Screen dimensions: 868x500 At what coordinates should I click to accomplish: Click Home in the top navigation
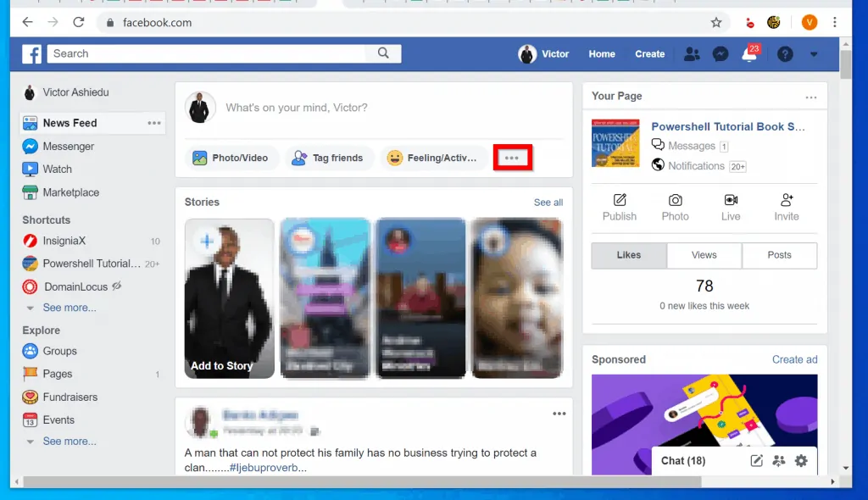coord(601,53)
